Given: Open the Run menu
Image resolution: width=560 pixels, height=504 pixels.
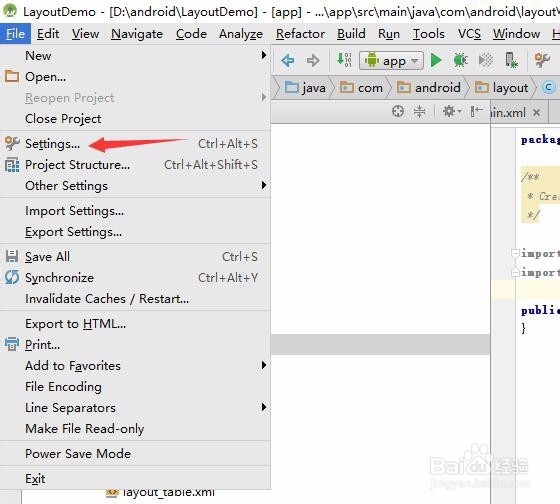Looking at the screenshot, I should click(389, 34).
